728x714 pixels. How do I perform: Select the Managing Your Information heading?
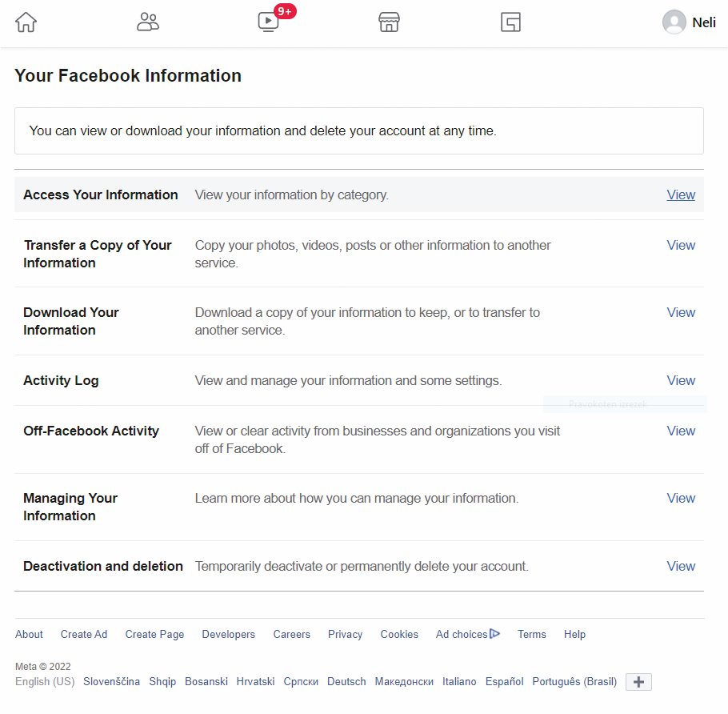(x=70, y=507)
